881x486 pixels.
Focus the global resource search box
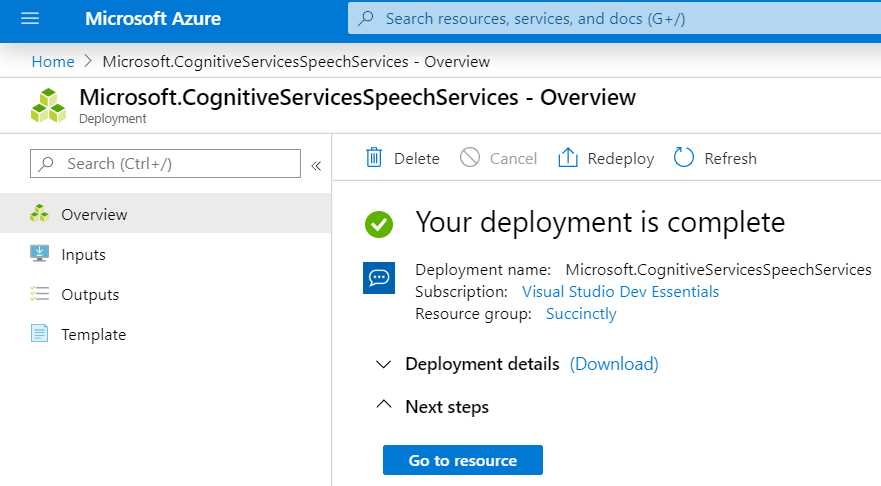pyautogui.click(x=614, y=19)
